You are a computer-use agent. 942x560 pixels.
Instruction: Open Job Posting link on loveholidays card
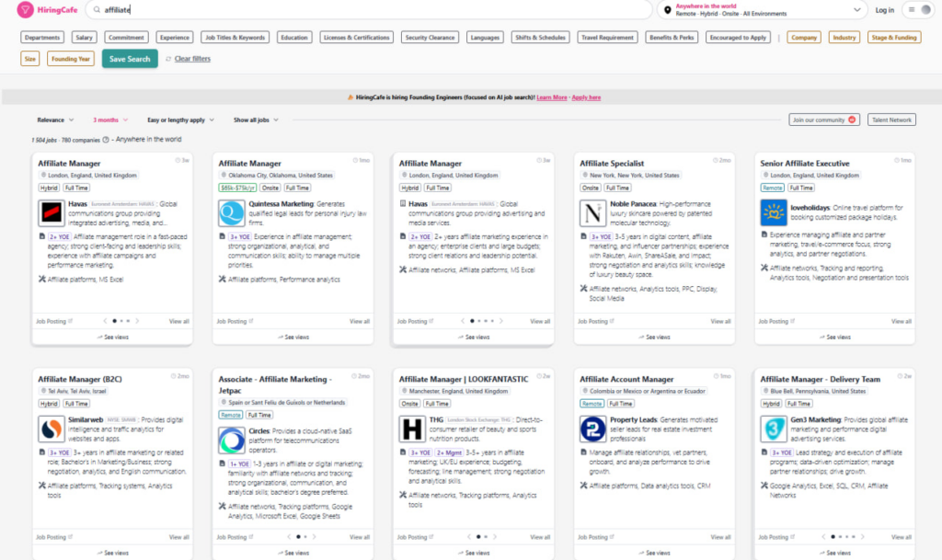click(775, 322)
